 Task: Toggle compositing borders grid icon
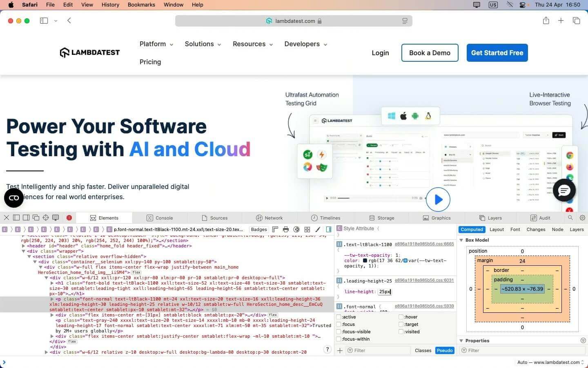[307, 229]
